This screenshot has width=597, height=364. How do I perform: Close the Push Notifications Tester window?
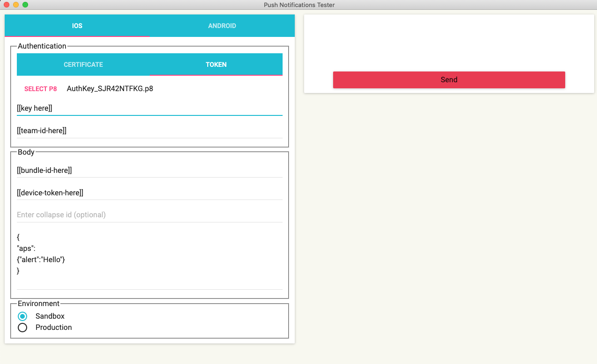click(x=7, y=5)
